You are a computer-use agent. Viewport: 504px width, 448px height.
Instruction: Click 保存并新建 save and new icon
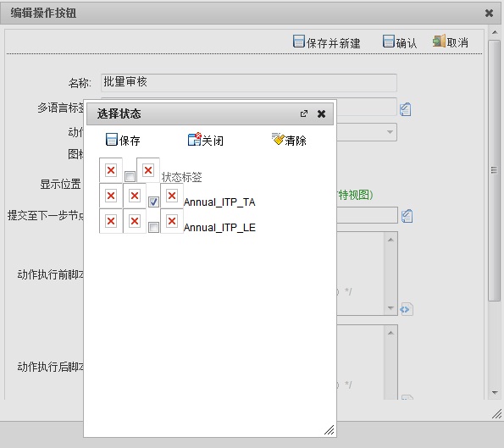tap(299, 41)
